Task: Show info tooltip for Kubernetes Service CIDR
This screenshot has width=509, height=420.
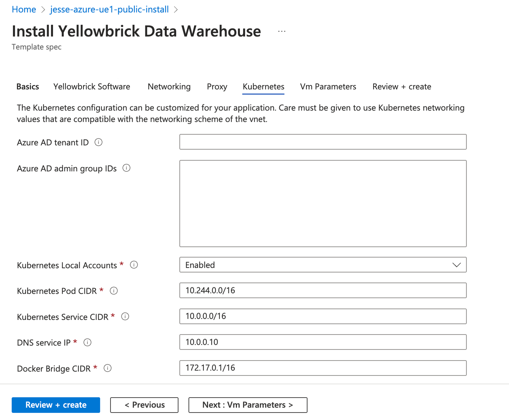Action: pos(125,316)
